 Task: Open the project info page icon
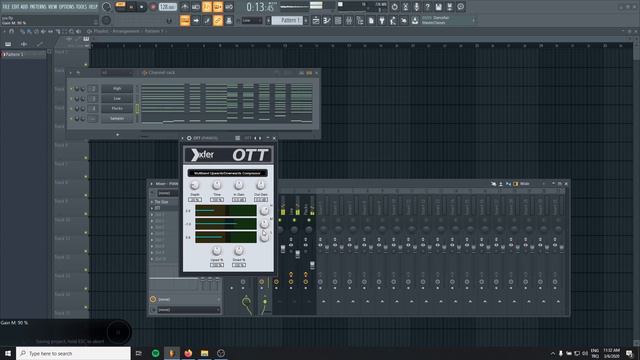tap(371, 20)
